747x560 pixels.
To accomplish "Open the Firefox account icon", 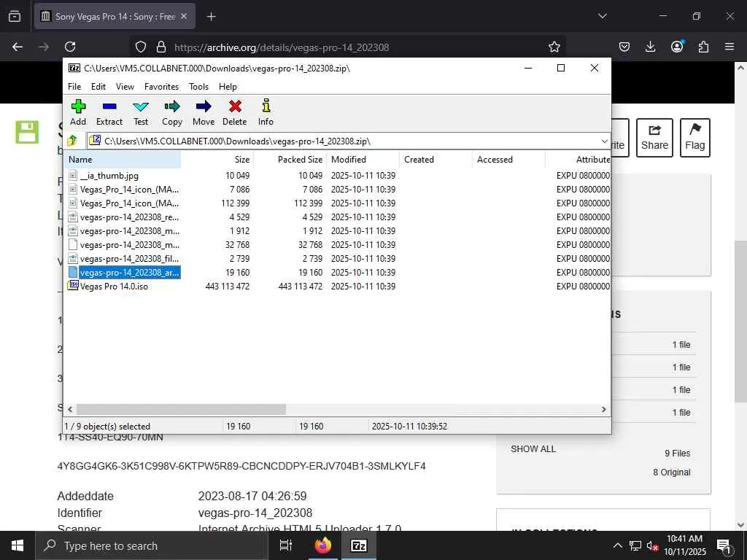I will point(677,47).
